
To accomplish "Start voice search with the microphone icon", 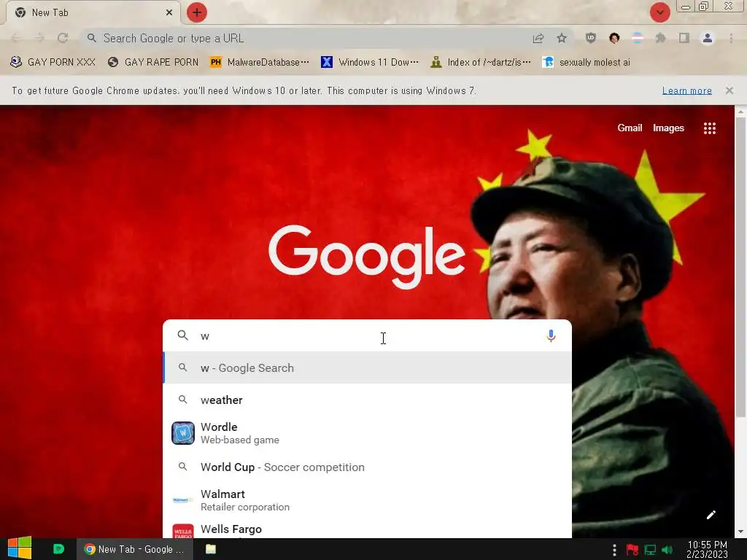I will 551,335.
